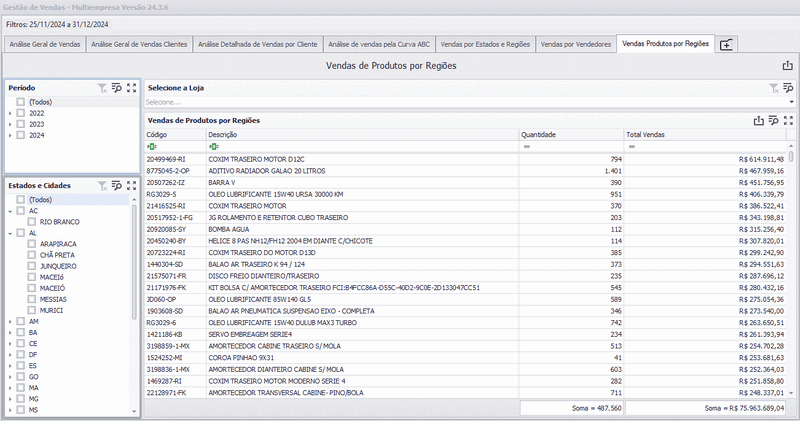Click Descrição column filter operator icon

click(x=213, y=146)
